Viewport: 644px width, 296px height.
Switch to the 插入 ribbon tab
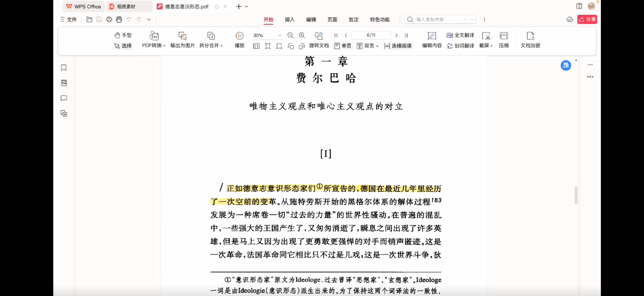pos(289,20)
